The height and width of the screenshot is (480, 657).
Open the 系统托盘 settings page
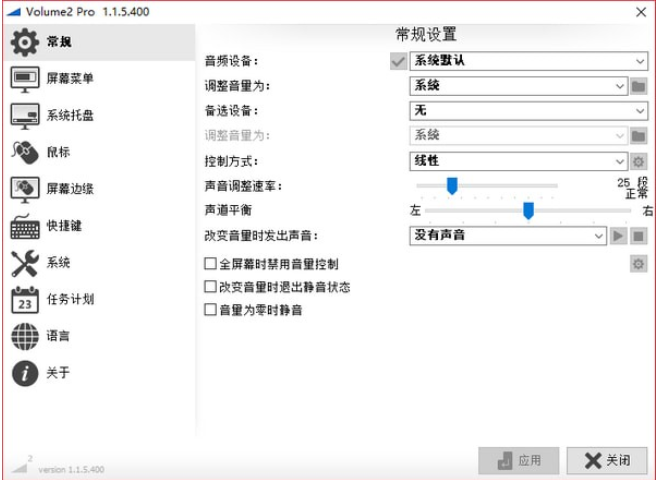coord(70,116)
